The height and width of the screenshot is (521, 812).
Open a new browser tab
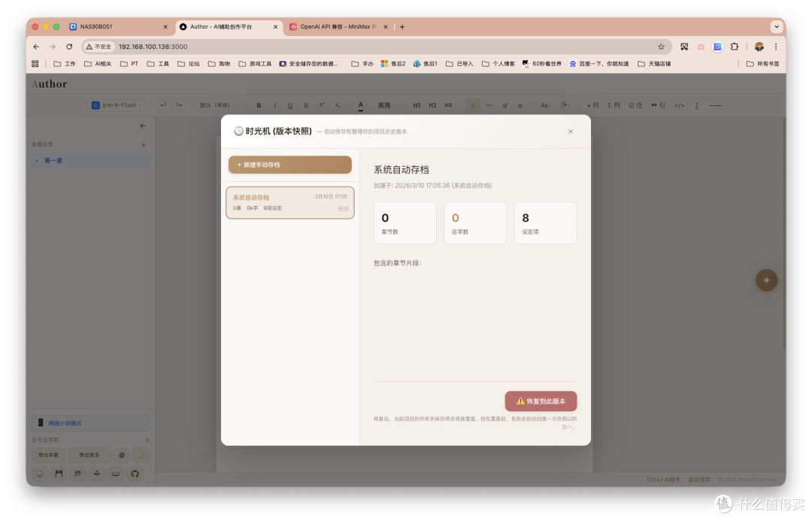(402, 27)
